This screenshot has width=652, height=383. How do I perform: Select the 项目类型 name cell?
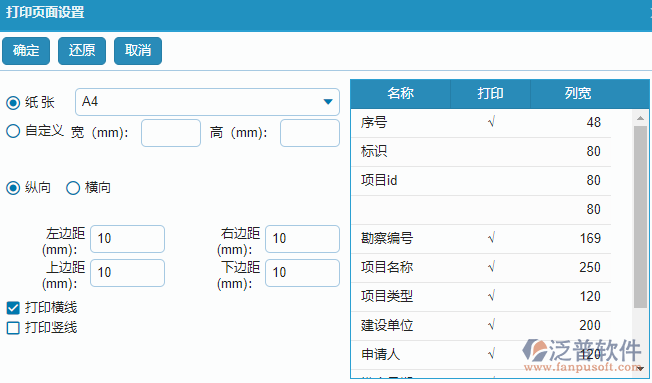(x=400, y=297)
